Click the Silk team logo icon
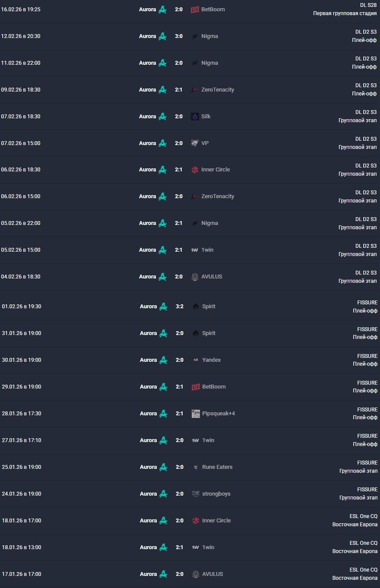The image size is (380, 588). pyautogui.click(x=195, y=117)
